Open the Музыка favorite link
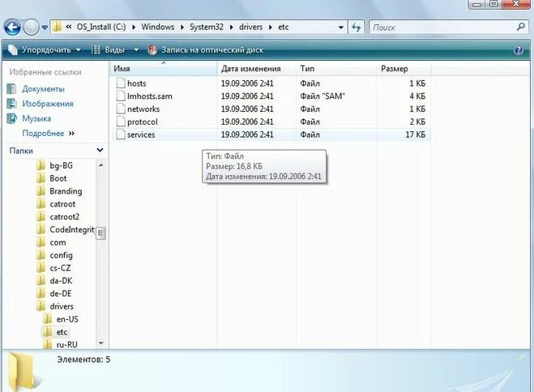This screenshot has width=534, height=392. (36, 118)
